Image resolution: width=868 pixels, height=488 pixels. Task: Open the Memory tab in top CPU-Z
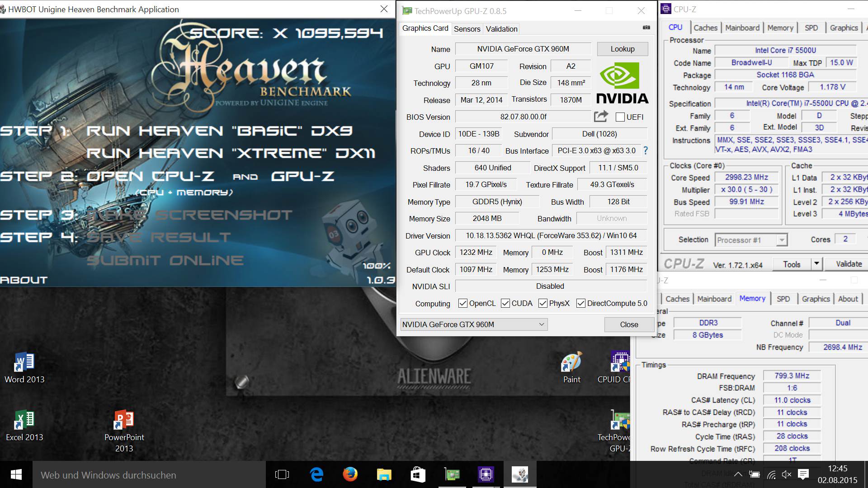pyautogui.click(x=780, y=28)
